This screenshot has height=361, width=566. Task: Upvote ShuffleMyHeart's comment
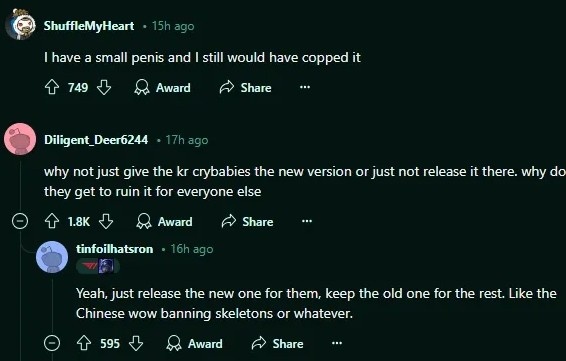[52, 87]
